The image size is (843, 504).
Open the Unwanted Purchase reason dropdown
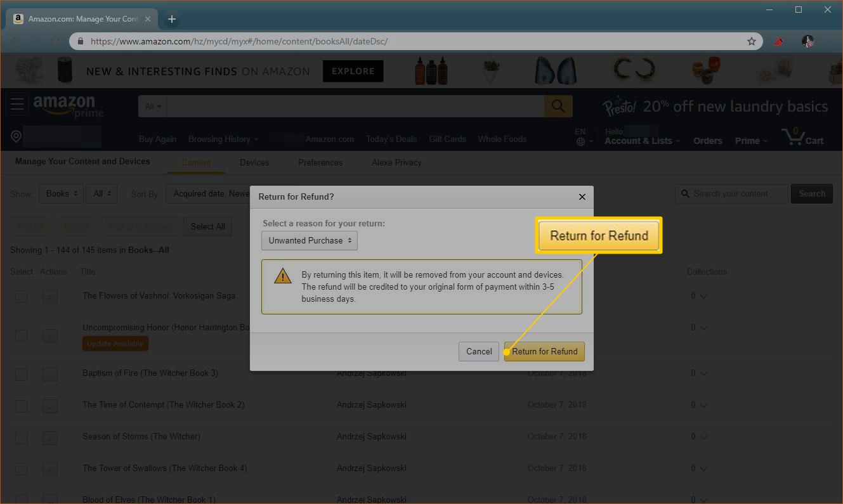(310, 241)
